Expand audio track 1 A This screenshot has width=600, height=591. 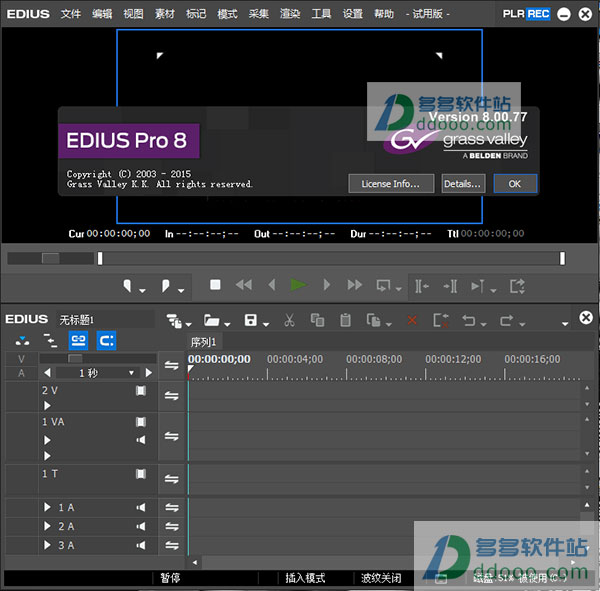47,507
